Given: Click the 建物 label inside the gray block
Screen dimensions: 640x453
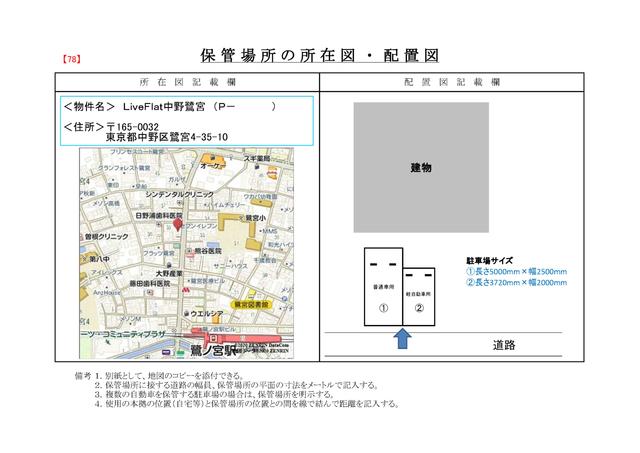Looking at the screenshot, I should pos(421,168).
